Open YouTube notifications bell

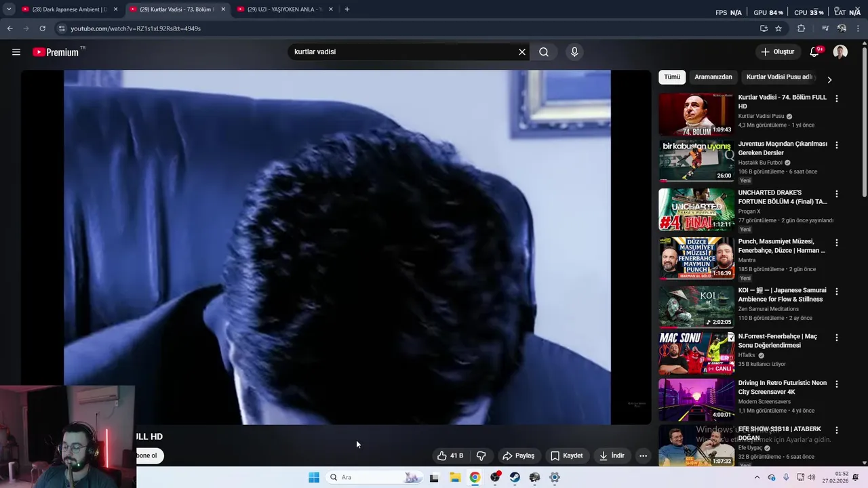click(x=815, y=52)
